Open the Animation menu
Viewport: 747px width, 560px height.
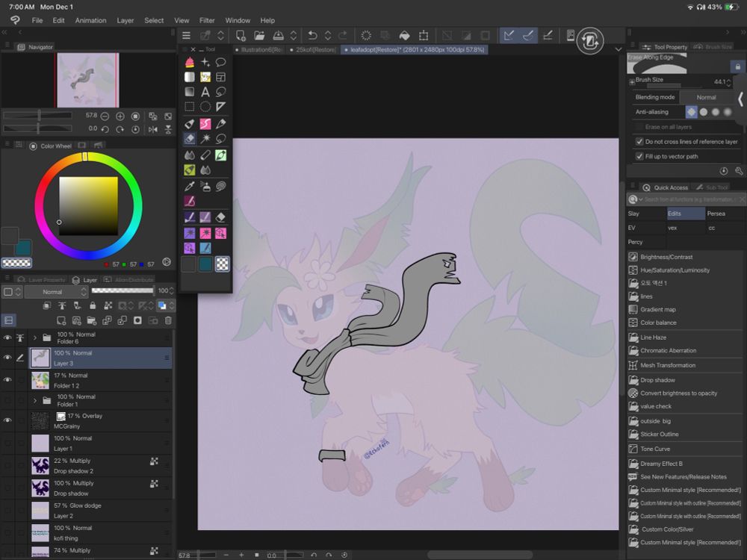(90, 20)
